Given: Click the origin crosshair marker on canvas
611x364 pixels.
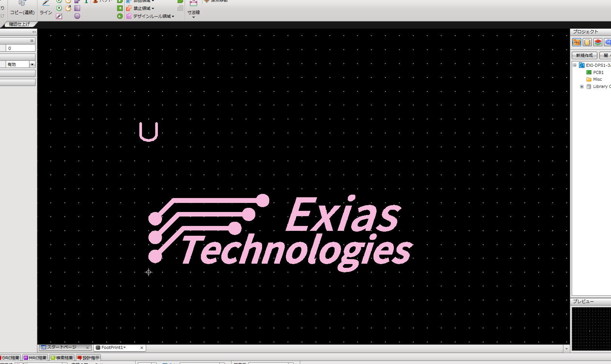Looking at the screenshot, I should coord(148,272).
